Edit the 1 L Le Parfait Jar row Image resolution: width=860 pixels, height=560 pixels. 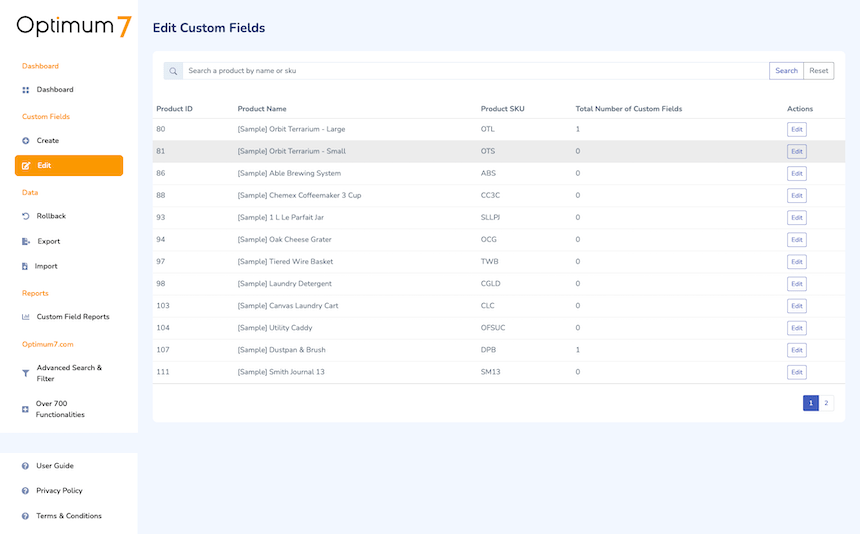[796, 218]
